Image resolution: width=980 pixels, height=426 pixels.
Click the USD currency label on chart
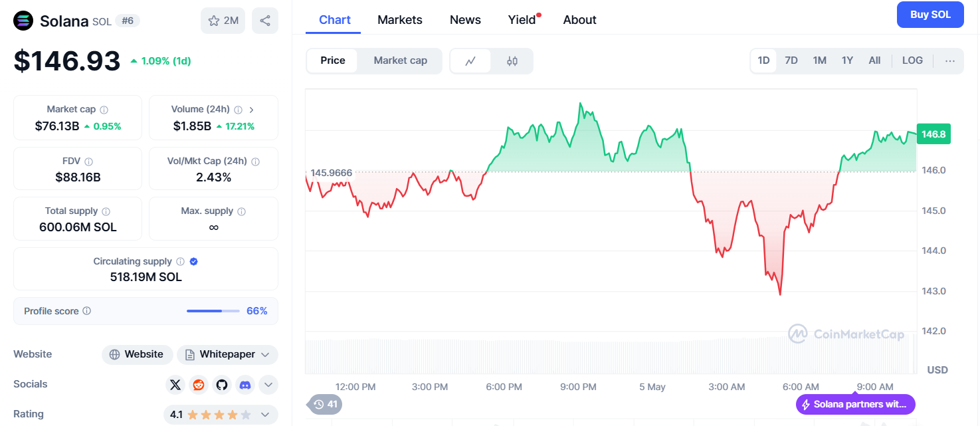pyautogui.click(x=937, y=370)
